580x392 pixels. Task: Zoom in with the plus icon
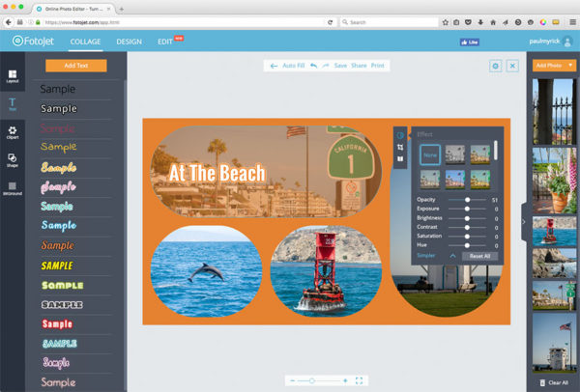345,380
